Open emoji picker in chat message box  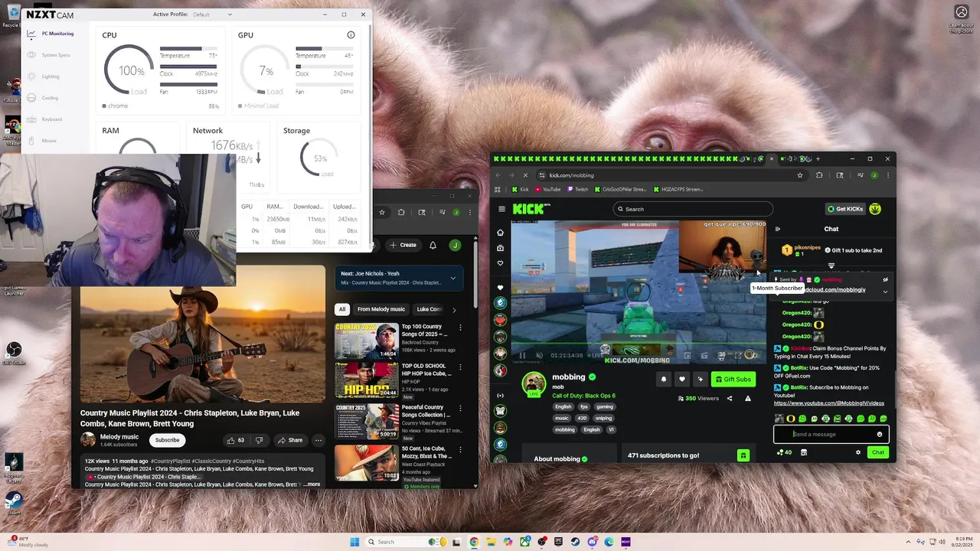point(879,434)
